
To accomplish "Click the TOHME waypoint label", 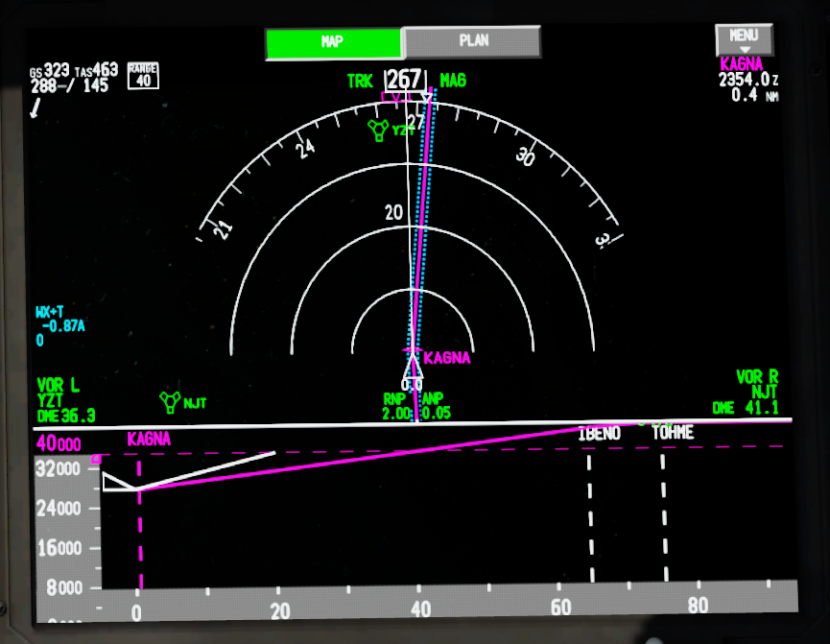I will coord(673,433).
